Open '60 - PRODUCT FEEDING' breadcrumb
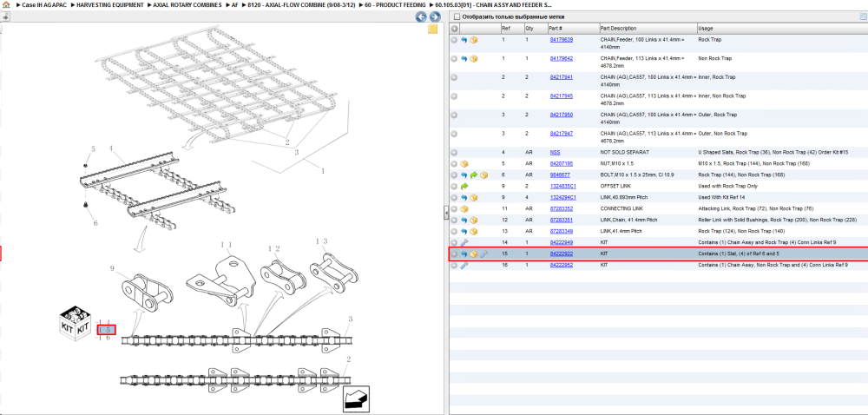The image size is (868, 415). click(x=395, y=4)
